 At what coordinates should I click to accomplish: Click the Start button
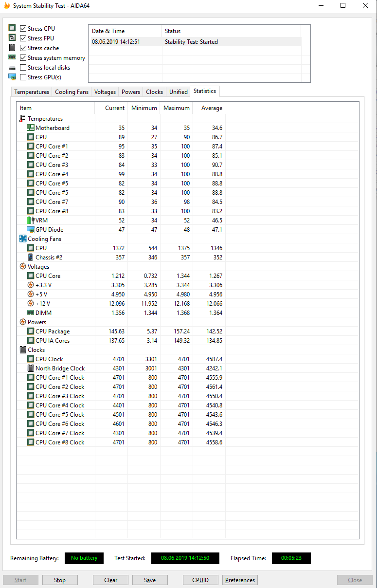click(x=21, y=580)
